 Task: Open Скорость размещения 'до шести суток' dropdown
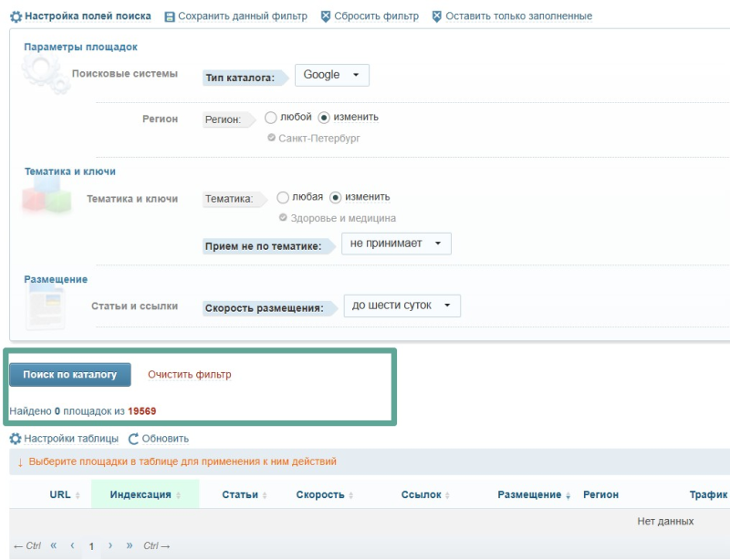(x=401, y=306)
